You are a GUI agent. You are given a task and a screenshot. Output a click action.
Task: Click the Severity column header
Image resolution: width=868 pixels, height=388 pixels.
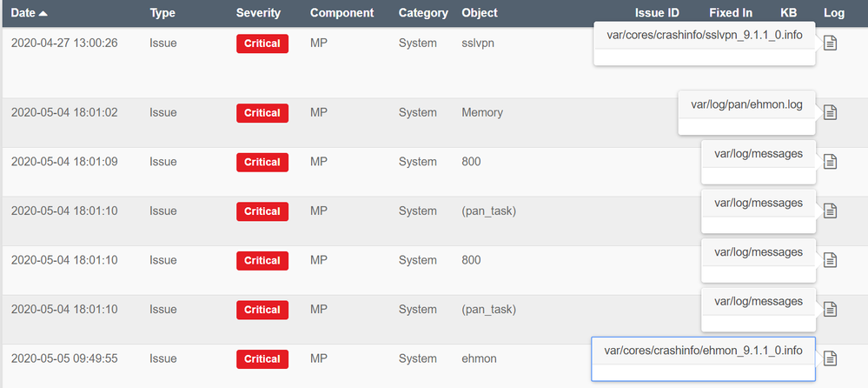[258, 13]
